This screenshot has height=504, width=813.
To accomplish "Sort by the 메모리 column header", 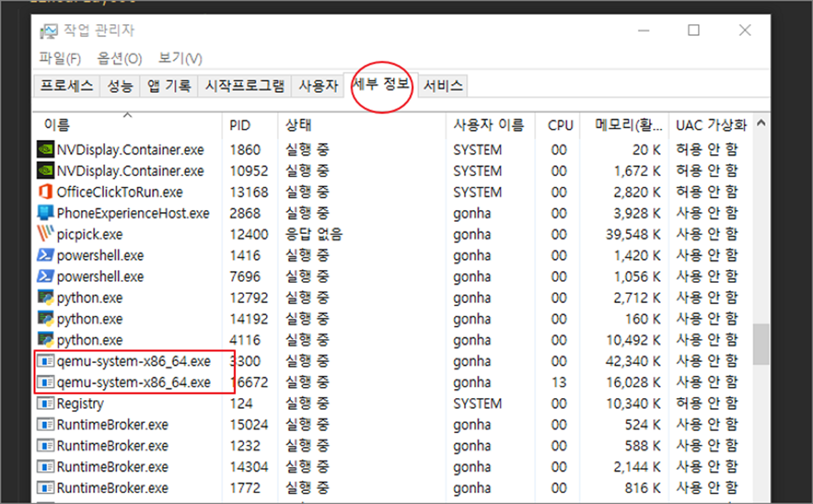I will click(x=624, y=125).
